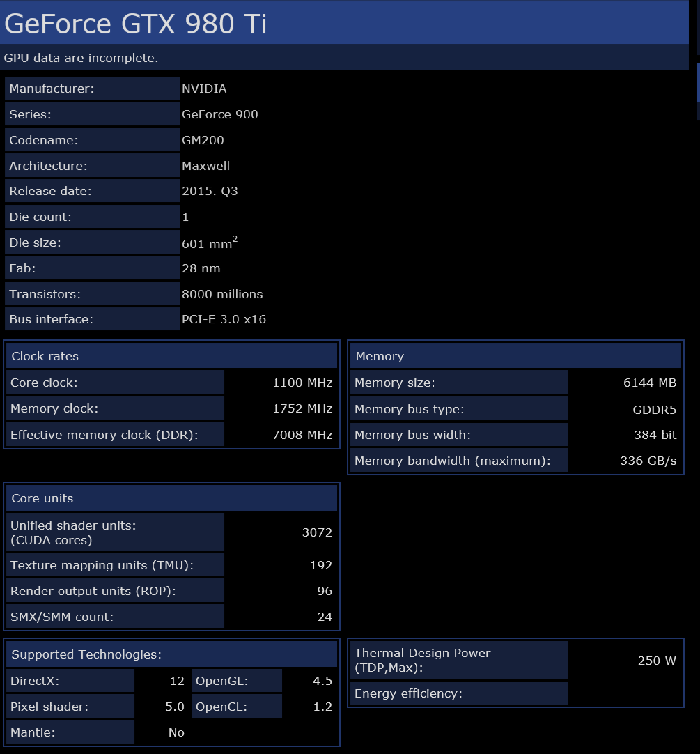Select the PCI-E 3.0 x16 bus interface value
This screenshot has height=754, width=700.
click(x=224, y=319)
